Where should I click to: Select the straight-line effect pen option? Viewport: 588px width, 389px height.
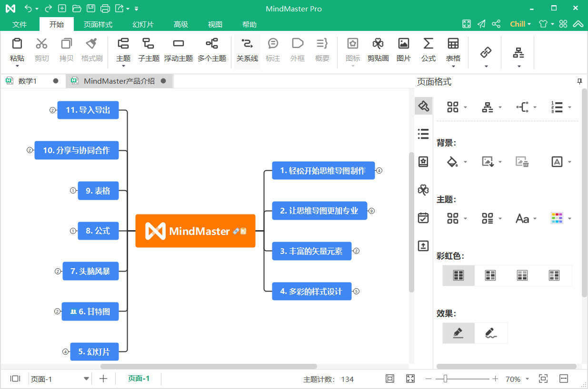(x=458, y=333)
